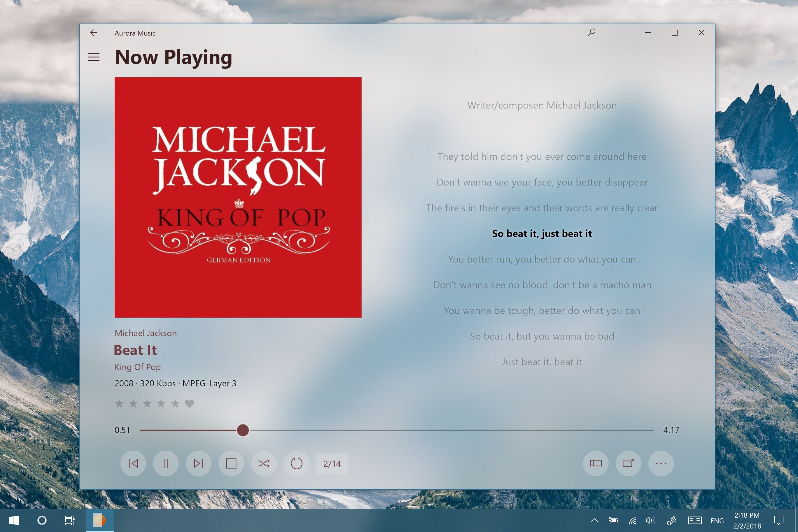Stop playback with the square button
Image resolution: width=798 pixels, height=532 pixels.
pyautogui.click(x=231, y=463)
